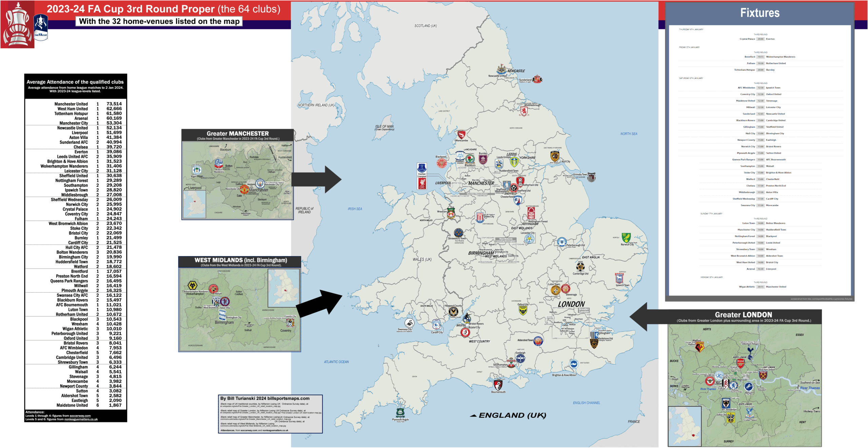The width and height of the screenshot is (868, 448).
Task: Click the Middlesbrough crest on main map
Action: 524,111
